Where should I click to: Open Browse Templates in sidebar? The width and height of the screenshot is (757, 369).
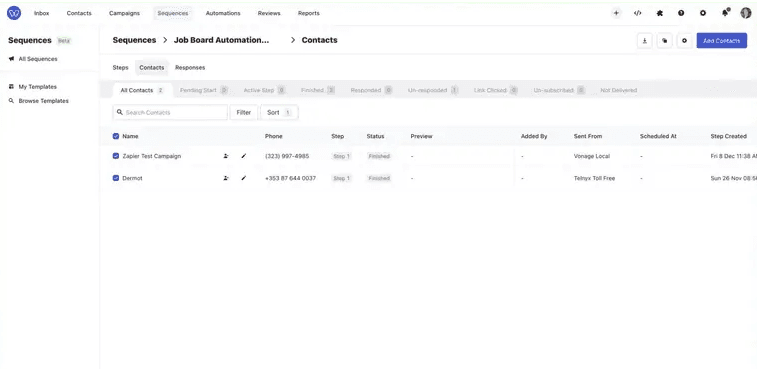click(x=43, y=101)
